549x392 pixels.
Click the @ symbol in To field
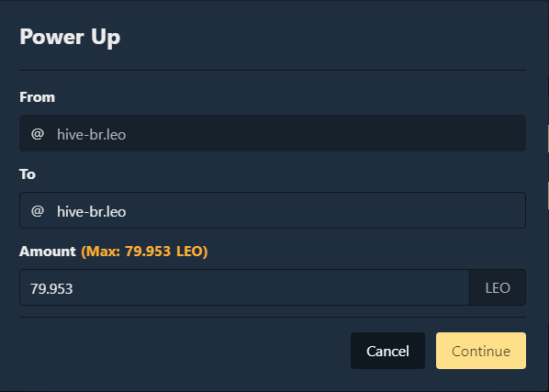click(x=38, y=211)
